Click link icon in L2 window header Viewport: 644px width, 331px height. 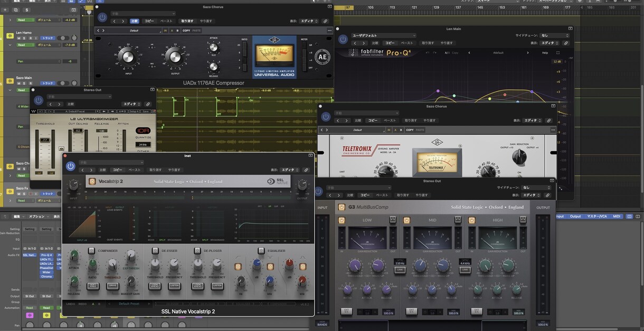pyautogui.click(x=148, y=104)
